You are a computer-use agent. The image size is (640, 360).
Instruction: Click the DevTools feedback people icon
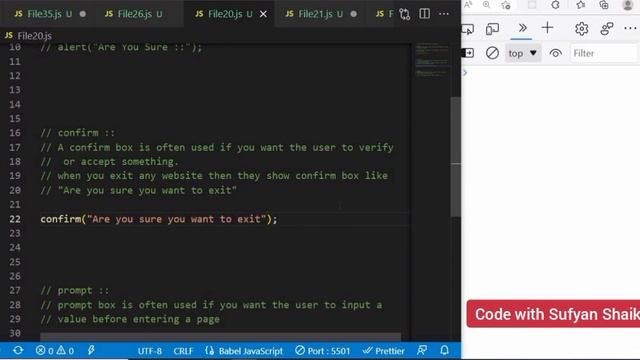607,29
